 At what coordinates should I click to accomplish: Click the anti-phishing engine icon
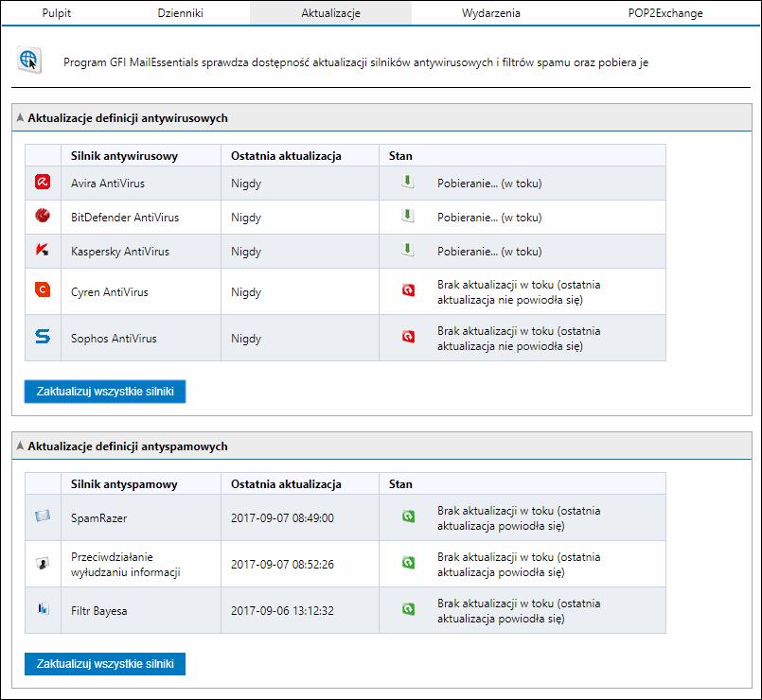pos(43,563)
